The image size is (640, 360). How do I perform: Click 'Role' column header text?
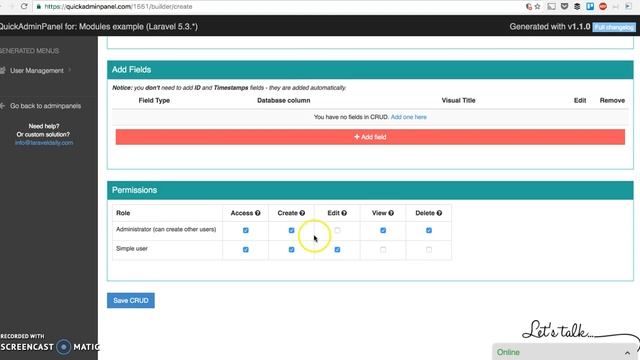[123, 213]
